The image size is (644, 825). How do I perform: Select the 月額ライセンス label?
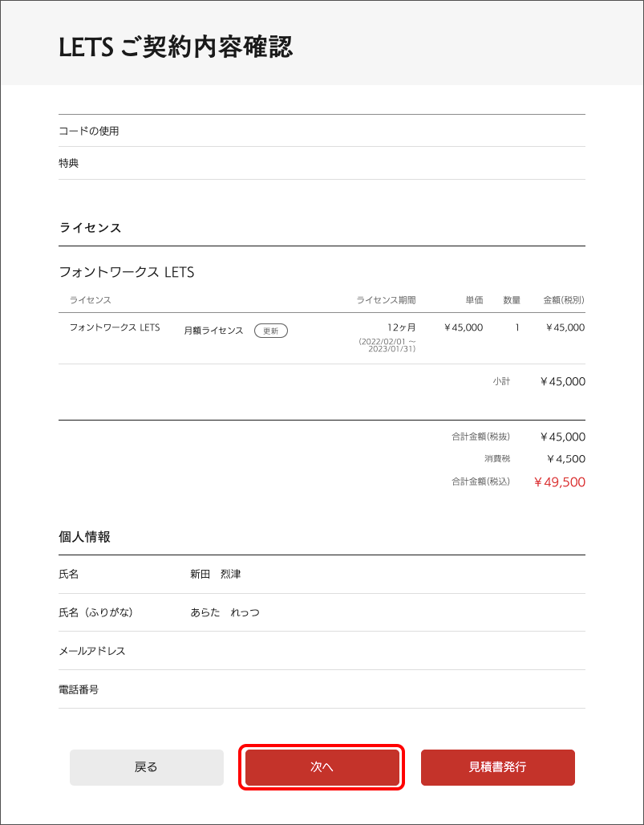(x=213, y=331)
